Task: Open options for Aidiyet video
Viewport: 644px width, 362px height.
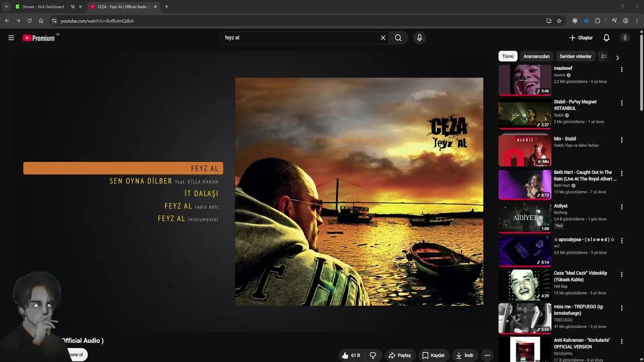Action: (x=621, y=207)
